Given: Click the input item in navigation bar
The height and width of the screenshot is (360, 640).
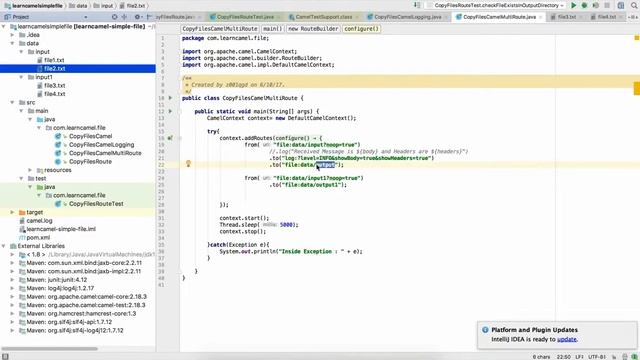Looking at the screenshot, I should pos(104,6).
